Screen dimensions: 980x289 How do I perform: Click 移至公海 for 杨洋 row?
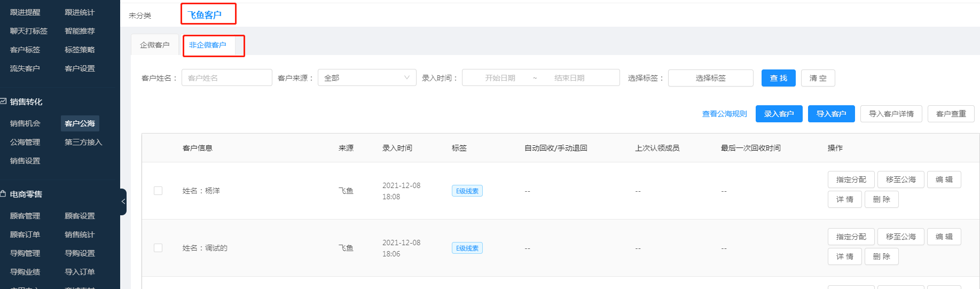pos(901,179)
